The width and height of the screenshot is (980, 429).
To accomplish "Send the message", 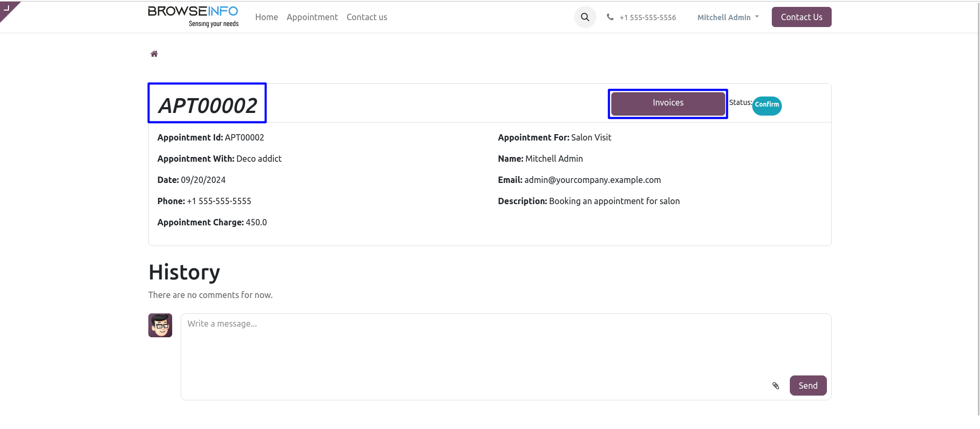I will [x=807, y=386].
